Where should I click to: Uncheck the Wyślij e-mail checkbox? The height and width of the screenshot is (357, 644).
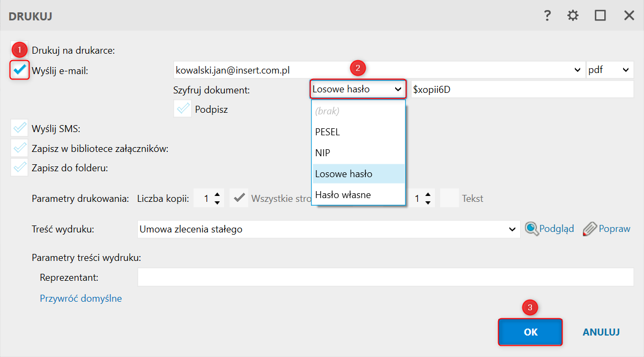(x=20, y=70)
